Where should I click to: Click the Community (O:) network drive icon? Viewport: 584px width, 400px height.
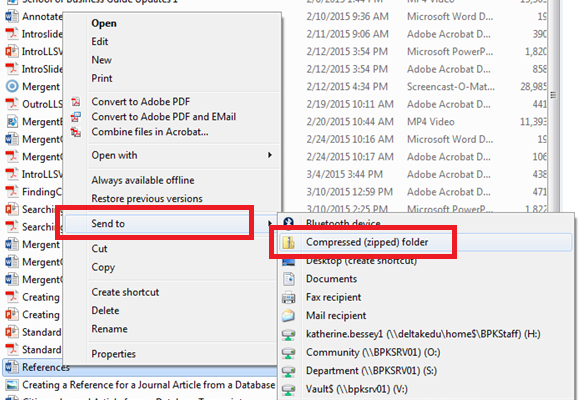pos(288,352)
